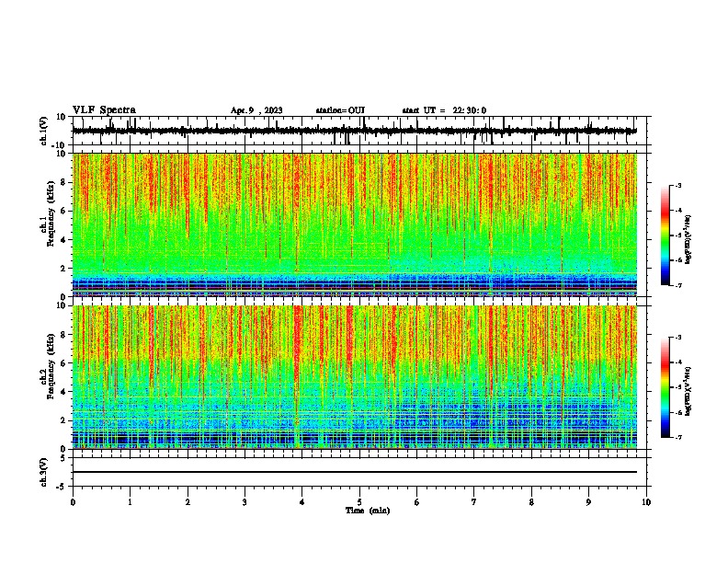The image size is (728, 563).
Task: Select the "ch.2 Frequency (kHz)" axis label
Action: [47, 366]
